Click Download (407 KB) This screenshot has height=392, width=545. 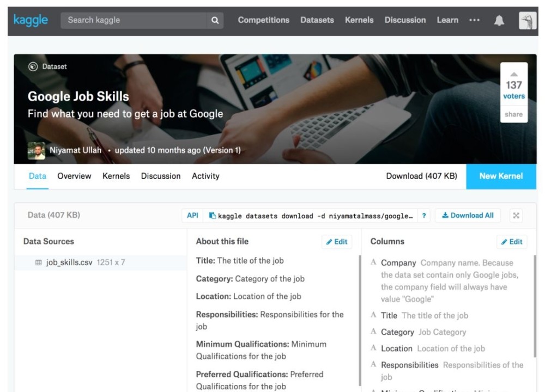(x=422, y=176)
